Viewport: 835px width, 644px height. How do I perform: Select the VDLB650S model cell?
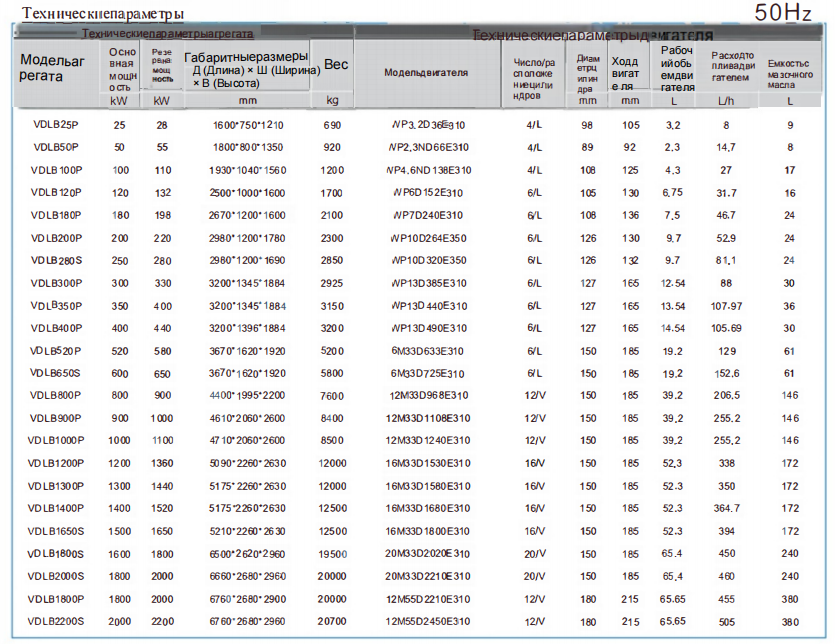tap(56, 373)
